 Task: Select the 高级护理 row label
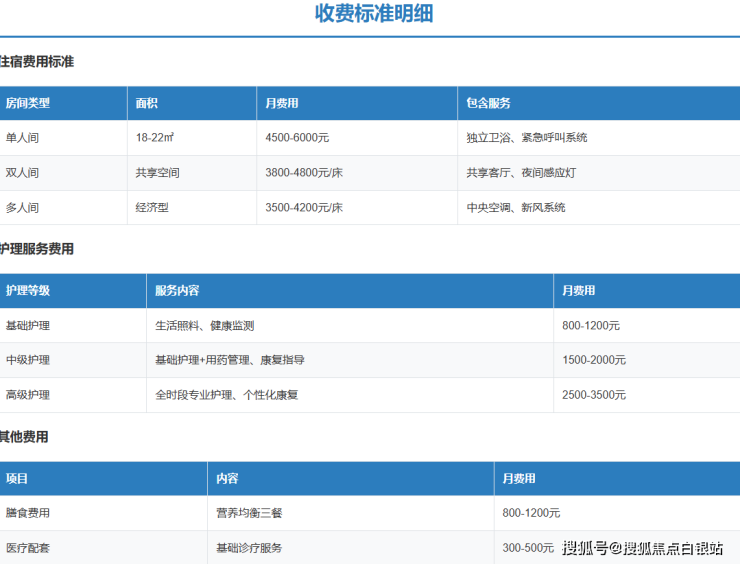coord(28,395)
